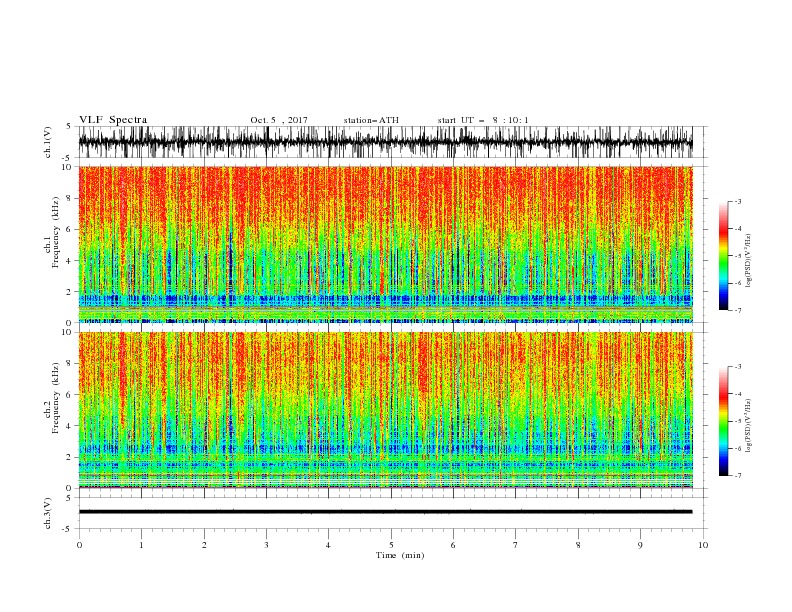Click the "4" minute tick on the time axis
Screen dimensions: 792x612
tap(329, 545)
